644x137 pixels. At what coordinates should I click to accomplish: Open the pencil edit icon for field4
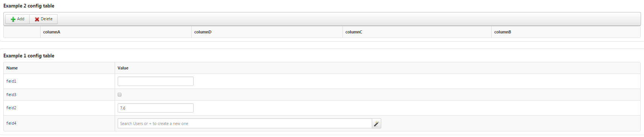pos(376,123)
